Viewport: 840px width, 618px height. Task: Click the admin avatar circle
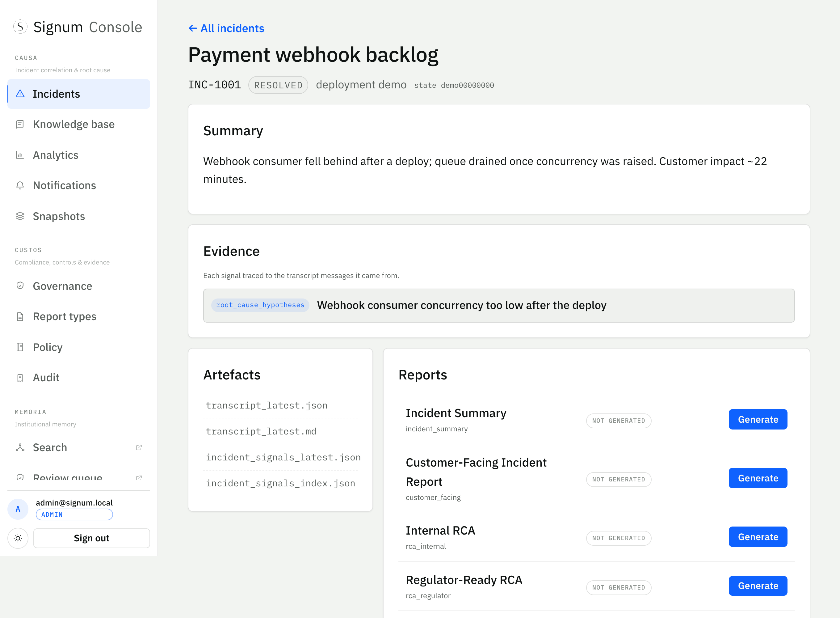pyautogui.click(x=18, y=509)
